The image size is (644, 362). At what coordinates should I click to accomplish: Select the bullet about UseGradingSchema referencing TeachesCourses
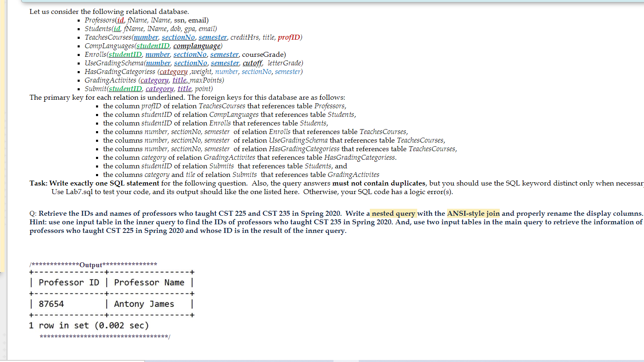coord(274,140)
